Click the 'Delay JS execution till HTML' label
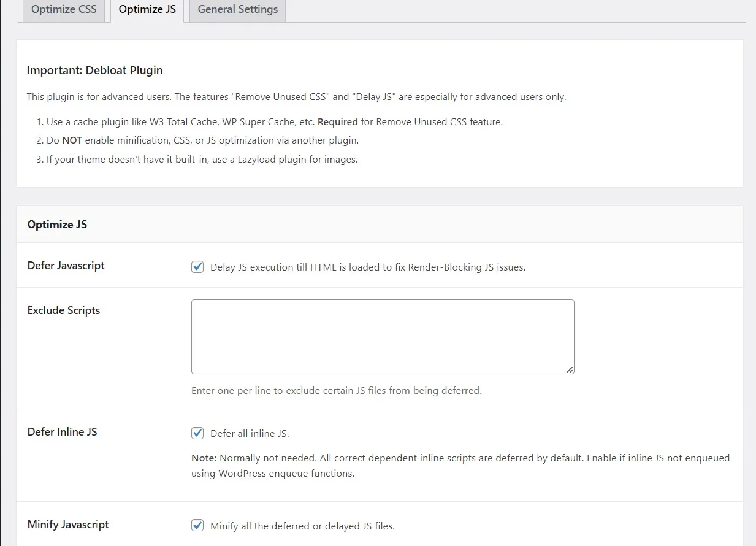This screenshot has width=756, height=546. (368, 267)
